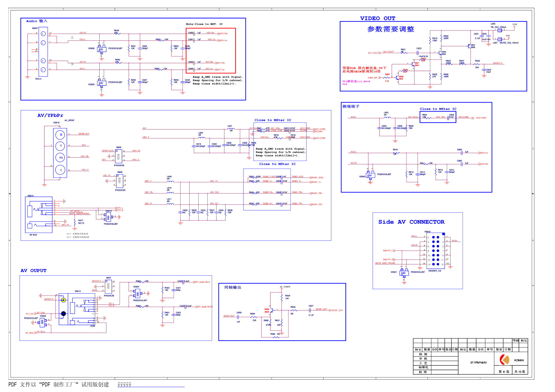Select the Y jack circle on XS618
555x392 pixels.
(x=60, y=170)
